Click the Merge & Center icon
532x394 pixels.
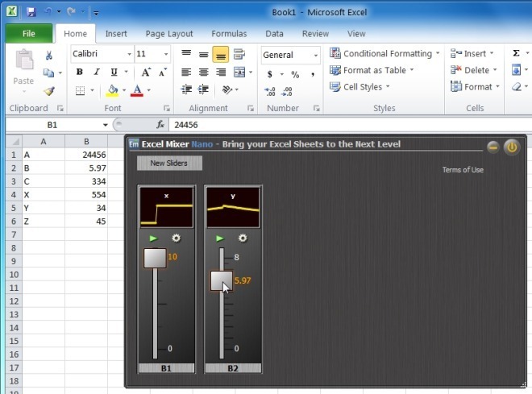pyautogui.click(x=239, y=72)
